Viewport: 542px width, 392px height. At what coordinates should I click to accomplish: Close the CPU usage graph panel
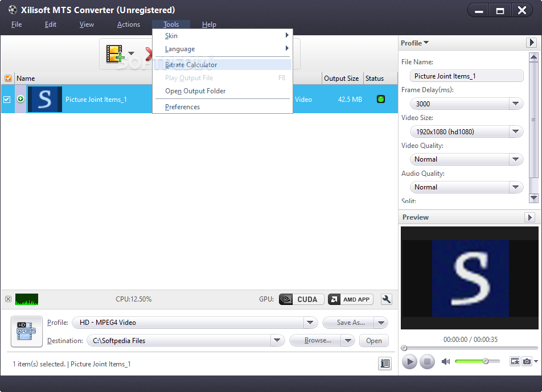9,299
